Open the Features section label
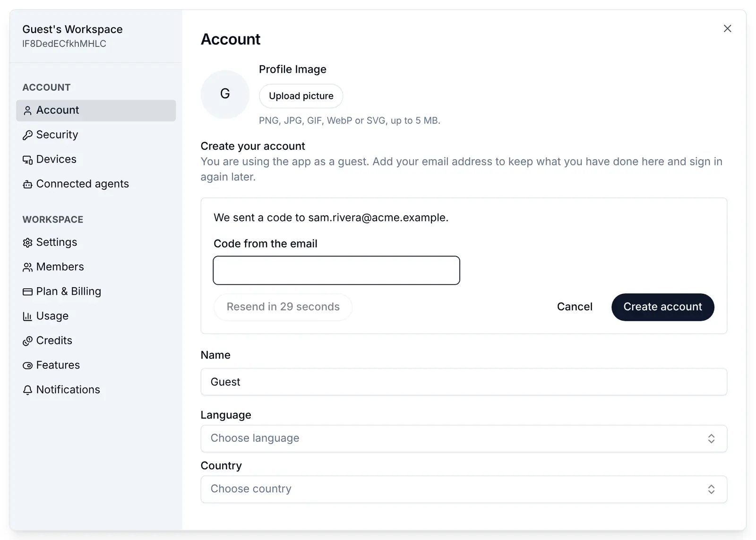 click(58, 365)
